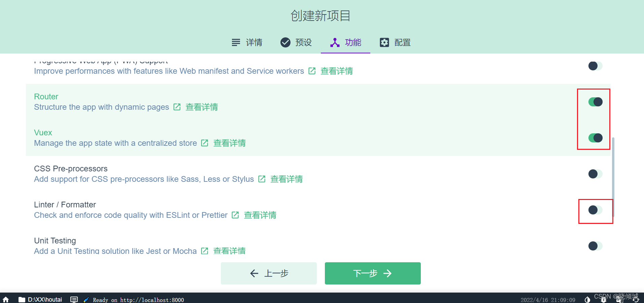Image resolution: width=644 pixels, height=303 pixels.
Task: Click external link icon for Unit Testing
Action: coord(205,251)
